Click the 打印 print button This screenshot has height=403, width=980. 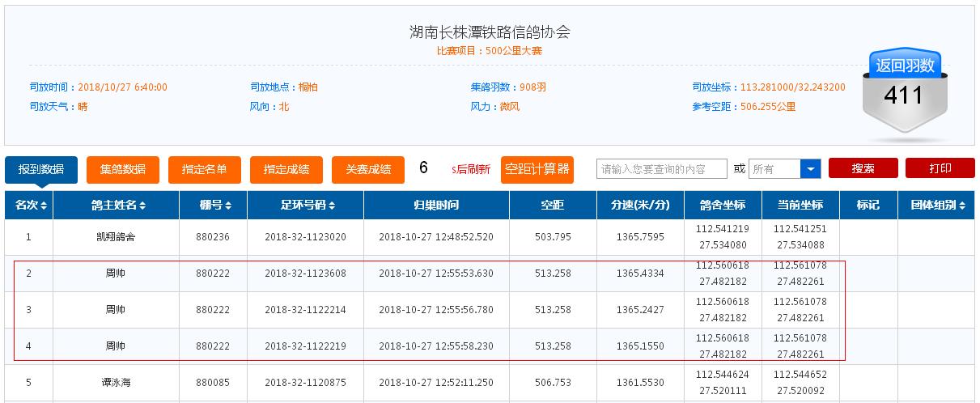pos(940,168)
